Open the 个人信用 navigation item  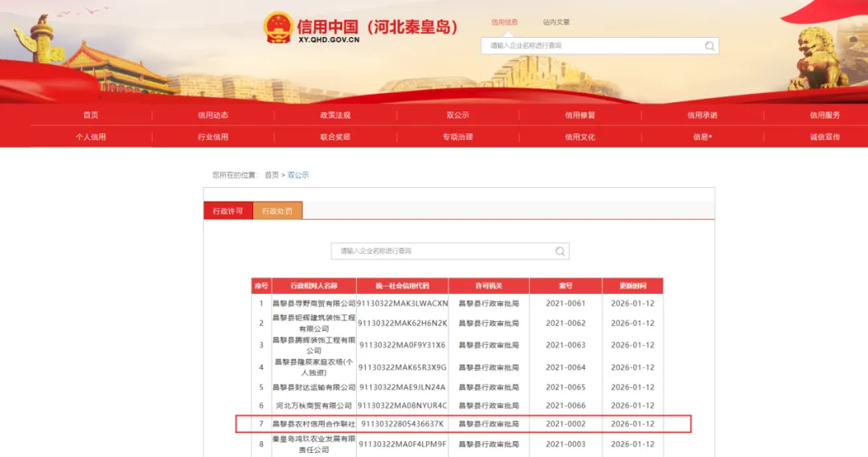91,137
